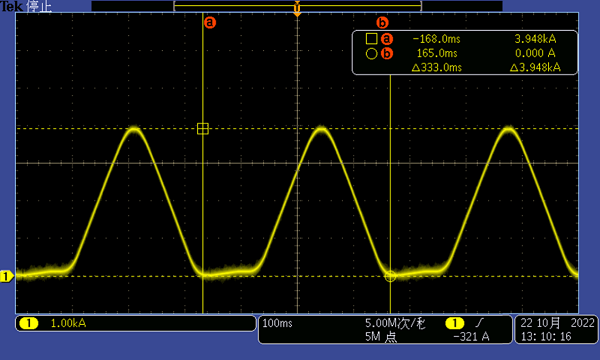Image resolution: width=600 pixels, height=360 pixels.
Task: Click the Tek stopped acquisition status label
Action: pos(26,6)
